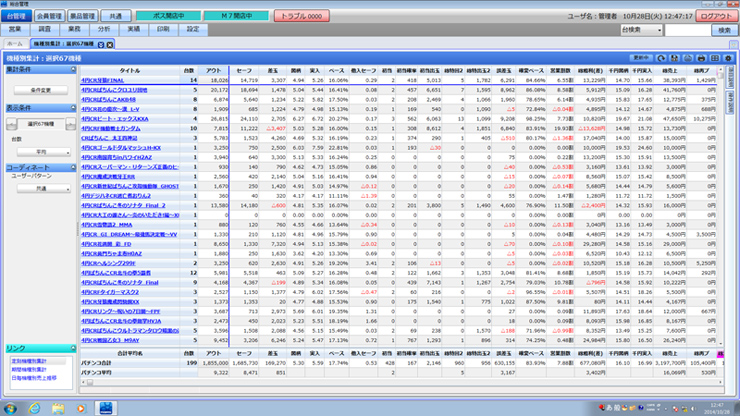Click the next arrow beside 選択67機種
Image resolution: width=740 pixels, height=416 pixels.
(x=71, y=124)
